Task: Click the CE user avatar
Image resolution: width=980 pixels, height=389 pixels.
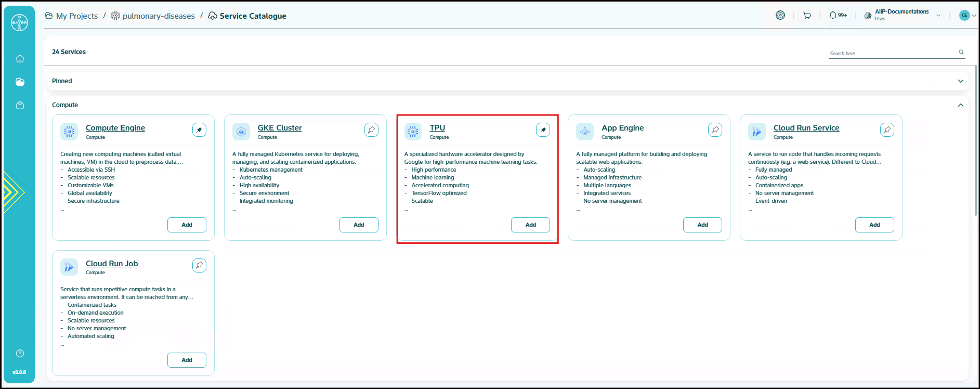Action: point(964,16)
